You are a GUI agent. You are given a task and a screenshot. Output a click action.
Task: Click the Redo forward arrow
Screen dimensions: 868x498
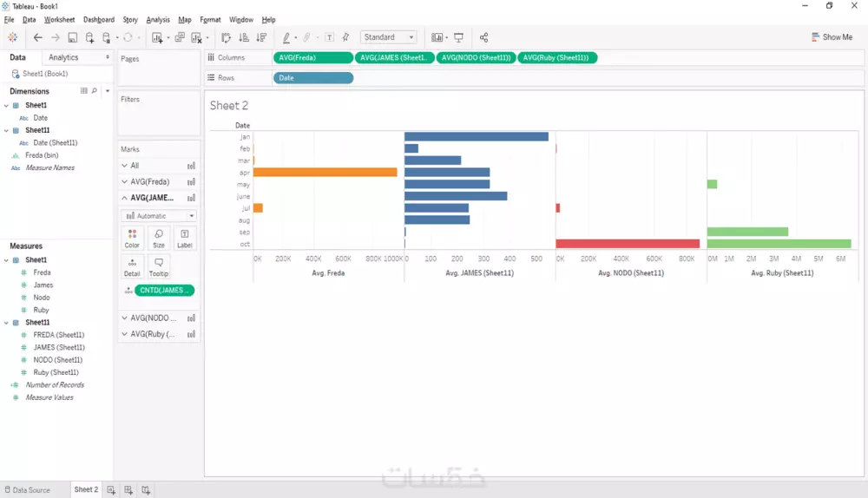[x=56, y=37]
